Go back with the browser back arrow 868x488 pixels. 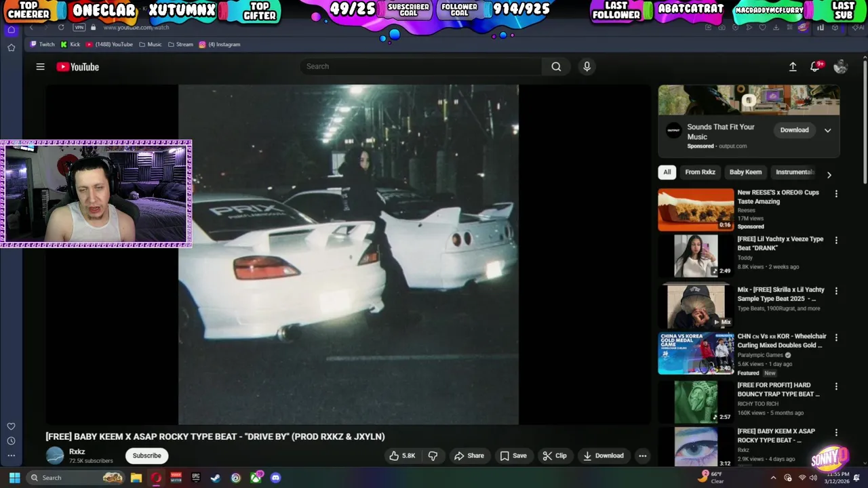click(31, 27)
